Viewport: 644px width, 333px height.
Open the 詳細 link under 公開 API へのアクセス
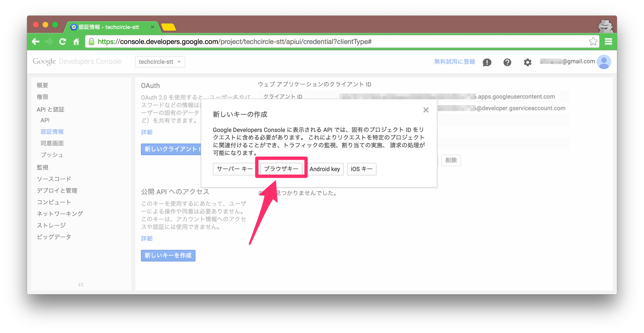pyautogui.click(x=147, y=239)
